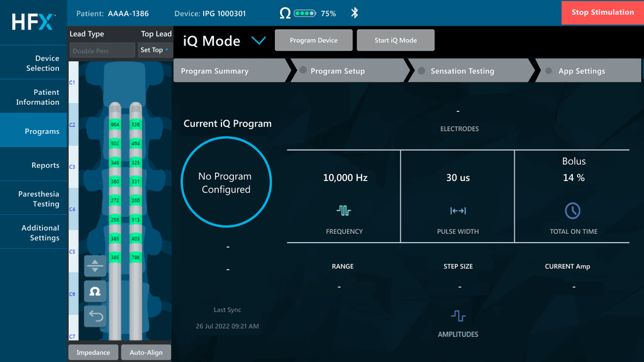The width and height of the screenshot is (644, 362).
Task: Click patient ID AAAA-1386
Action: pyautogui.click(x=128, y=14)
